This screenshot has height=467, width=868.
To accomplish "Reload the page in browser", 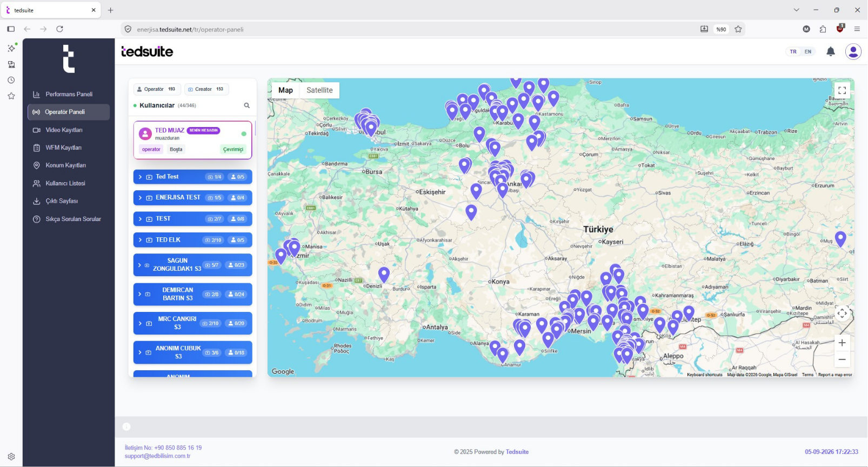I will click(60, 29).
